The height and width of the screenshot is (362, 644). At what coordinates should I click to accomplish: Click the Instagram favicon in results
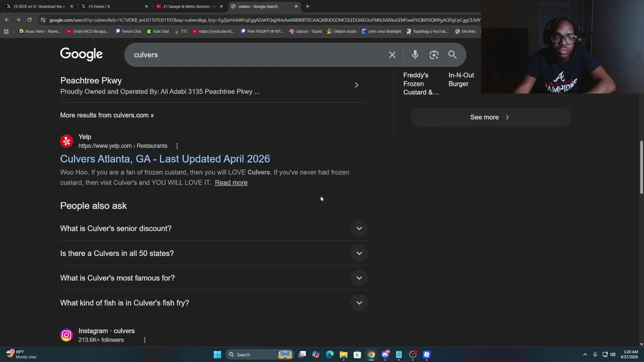click(66, 335)
